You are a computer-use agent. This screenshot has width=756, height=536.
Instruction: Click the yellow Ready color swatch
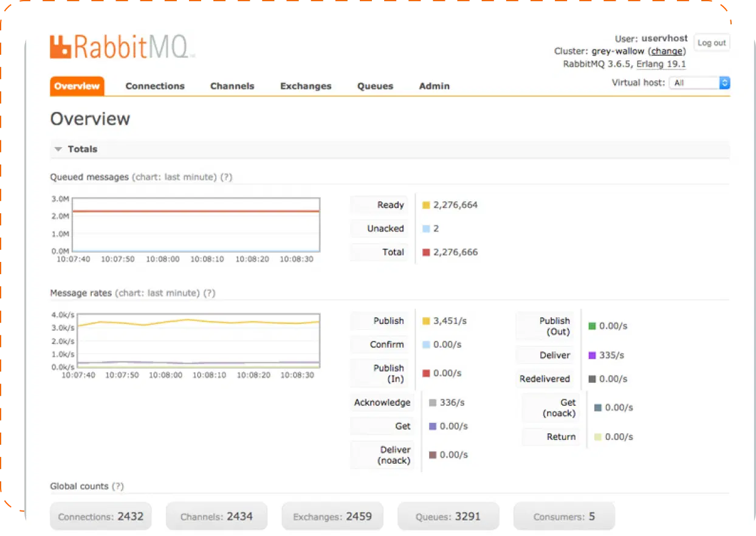point(426,205)
